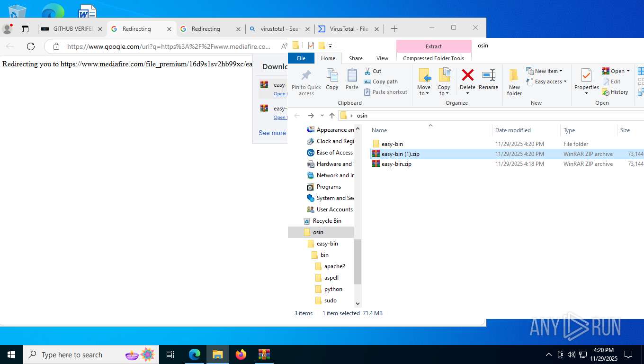
Task: Open Customize Quick Access Toolbar dropdown
Action: coord(330,46)
